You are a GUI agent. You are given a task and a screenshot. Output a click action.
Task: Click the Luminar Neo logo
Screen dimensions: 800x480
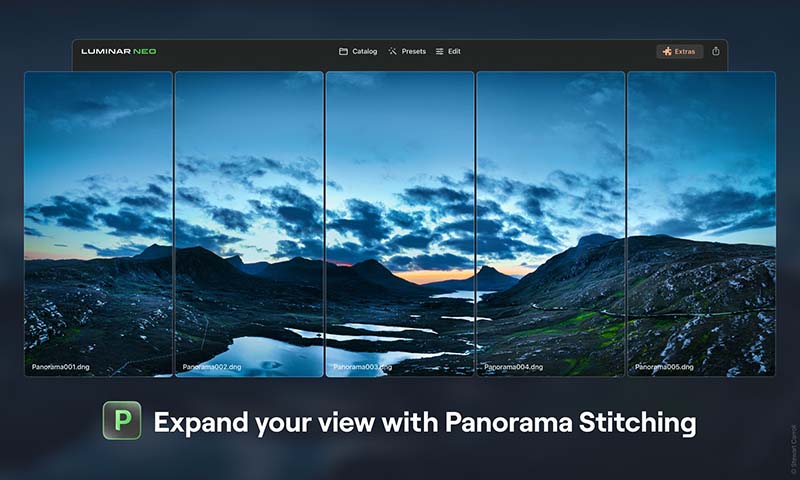click(x=118, y=51)
